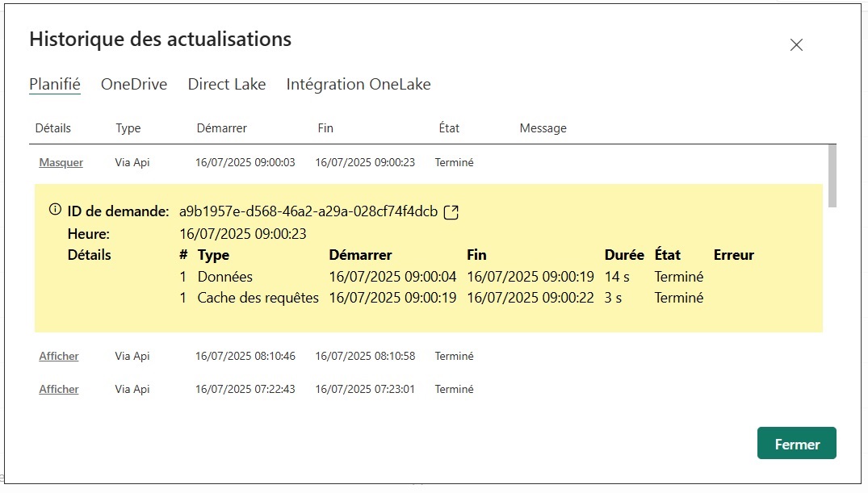Click the vertical scrollbar of the history list
This screenshot has height=493, width=868.
point(832,176)
